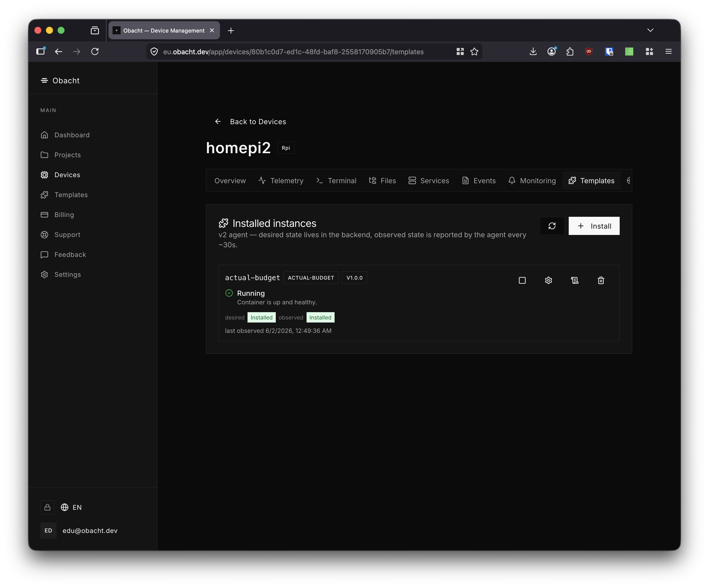Open browser account profile icon
This screenshot has width=709, height=588.
(x=551, y=52)
